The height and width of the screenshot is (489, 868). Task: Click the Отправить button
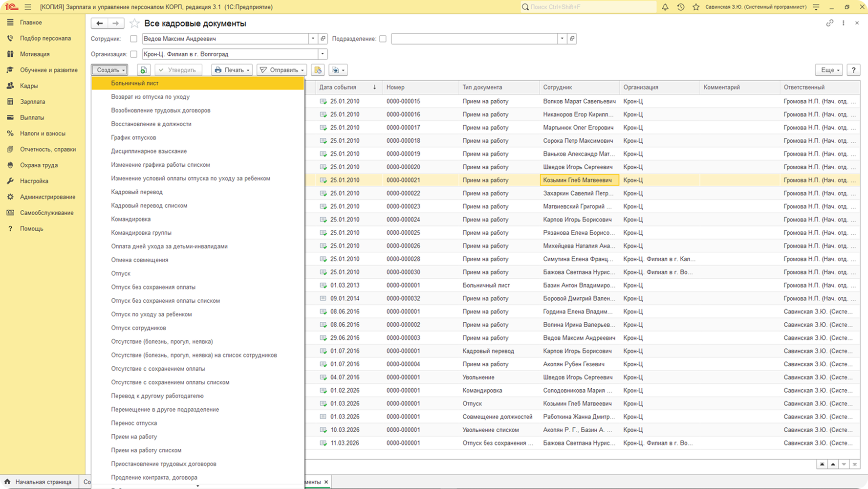coord(282,70)
